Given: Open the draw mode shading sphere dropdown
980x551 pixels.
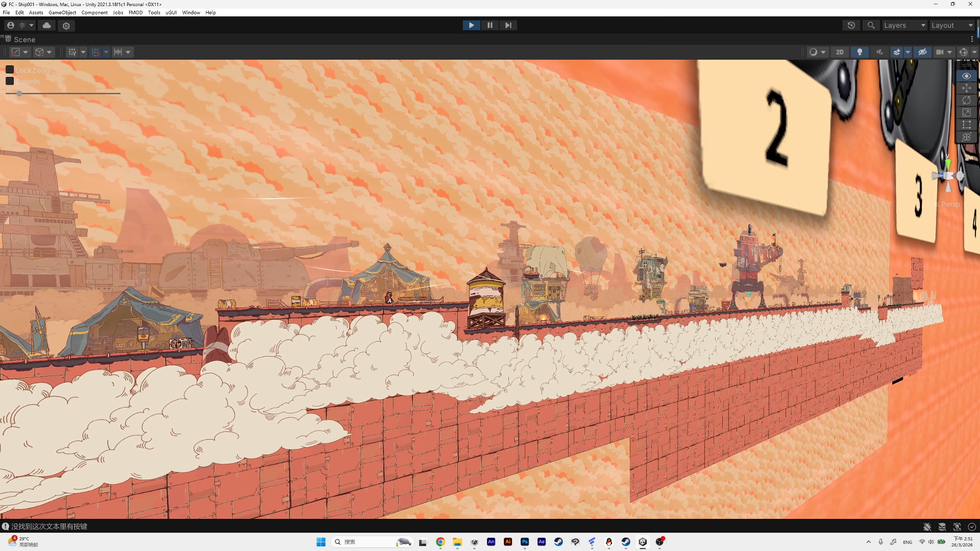Looking at the screenshot, I should click(817, 52).
